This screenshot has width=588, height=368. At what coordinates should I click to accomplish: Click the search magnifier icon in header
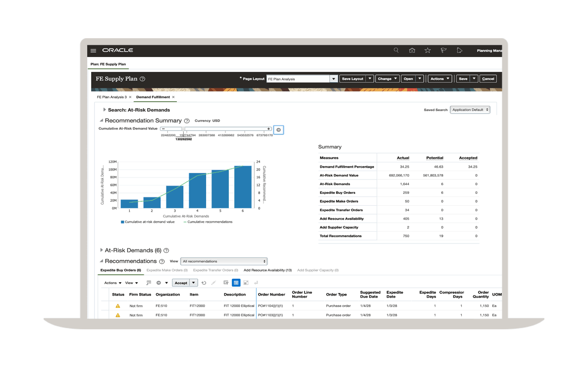(396, 51)
